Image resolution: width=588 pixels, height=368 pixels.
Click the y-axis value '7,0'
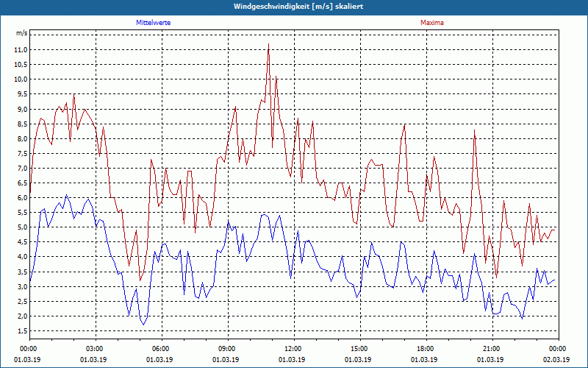[22, 169]
